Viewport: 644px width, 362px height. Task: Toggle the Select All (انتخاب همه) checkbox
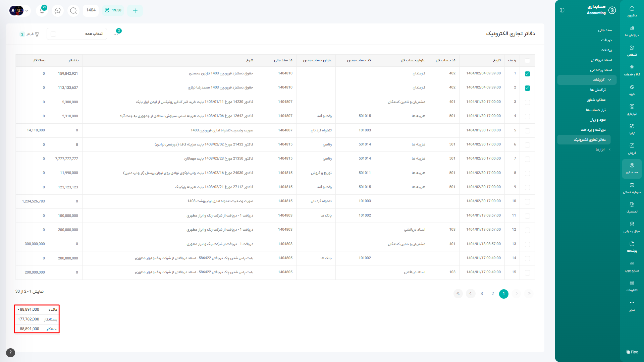pyautogui.click(x=54, y=34)
